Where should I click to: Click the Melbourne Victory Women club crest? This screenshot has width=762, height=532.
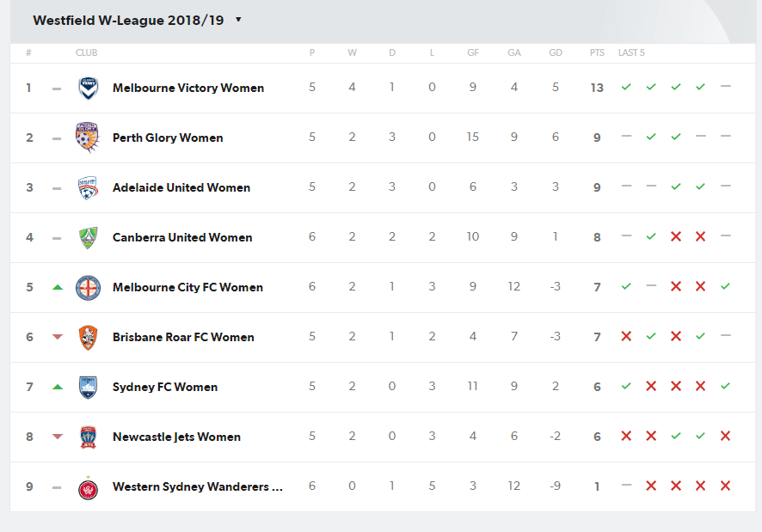89,88
